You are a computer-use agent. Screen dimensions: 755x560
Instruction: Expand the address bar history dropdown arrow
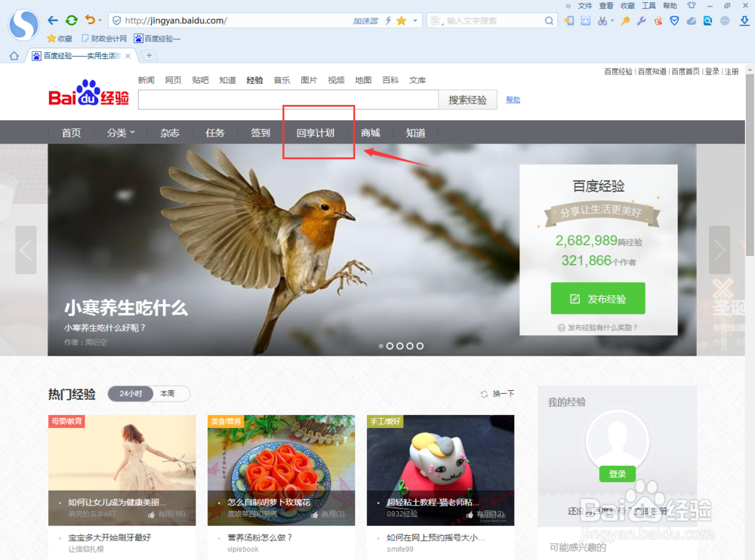point(415,20)
